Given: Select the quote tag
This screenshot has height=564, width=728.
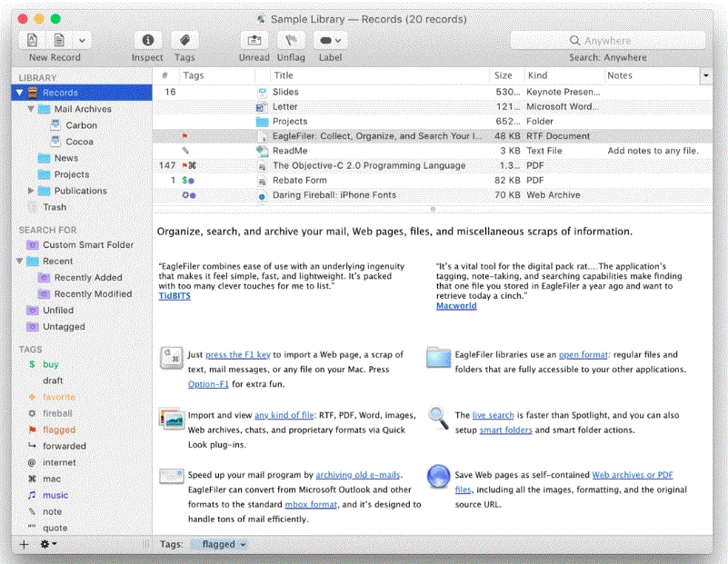Looking at the screenshot, I should (x=55, y=528).
